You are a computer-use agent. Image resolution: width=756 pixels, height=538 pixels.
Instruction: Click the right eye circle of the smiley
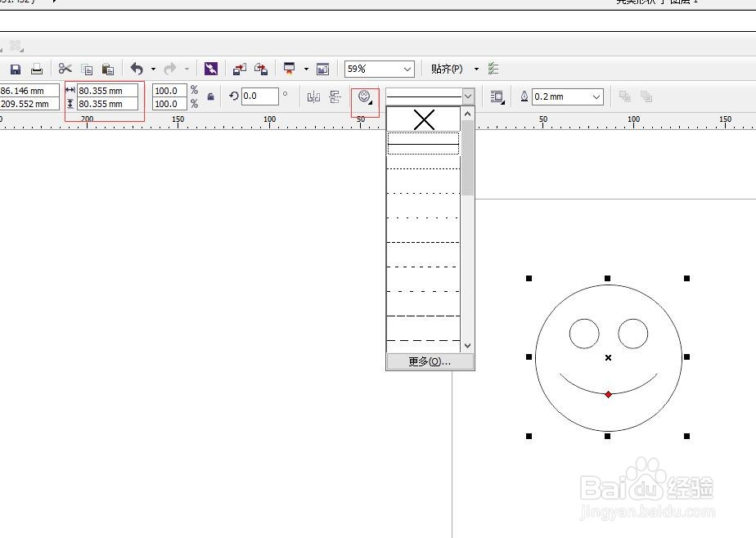[x=633, y=334]
